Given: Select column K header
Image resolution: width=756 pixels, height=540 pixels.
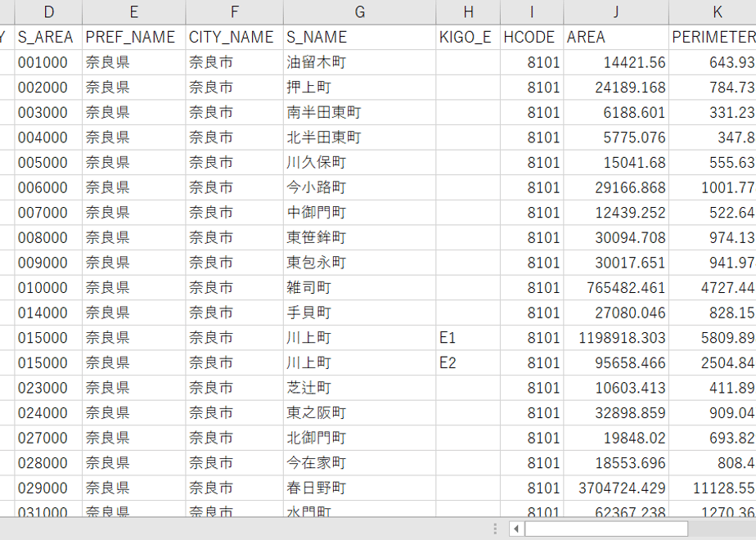Looking at the screenshot, I should click(x=713, y=12).
